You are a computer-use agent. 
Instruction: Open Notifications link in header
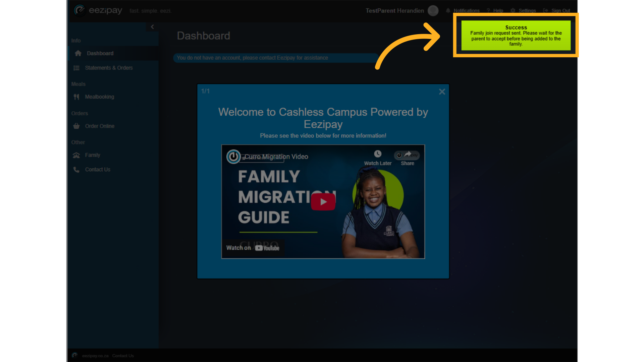[x=467, y=11]
